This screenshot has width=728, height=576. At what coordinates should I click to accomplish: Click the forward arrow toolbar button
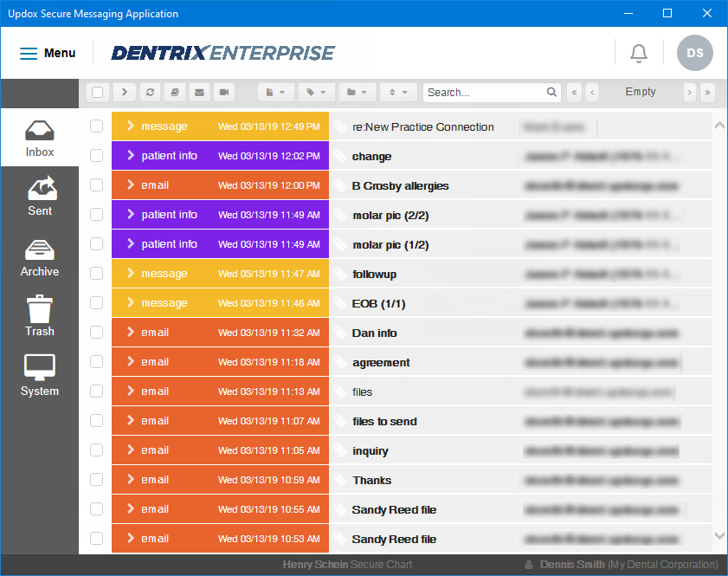click(x=125, y=93)
